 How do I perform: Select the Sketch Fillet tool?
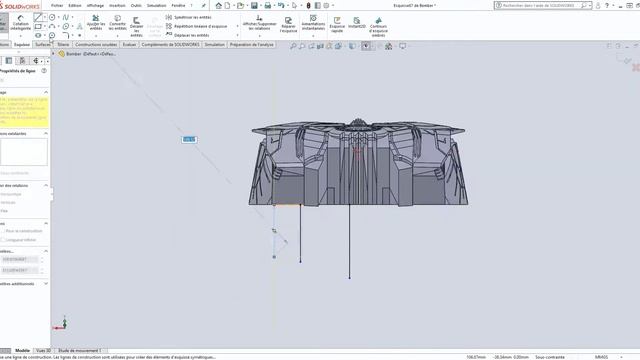(66, 36)
